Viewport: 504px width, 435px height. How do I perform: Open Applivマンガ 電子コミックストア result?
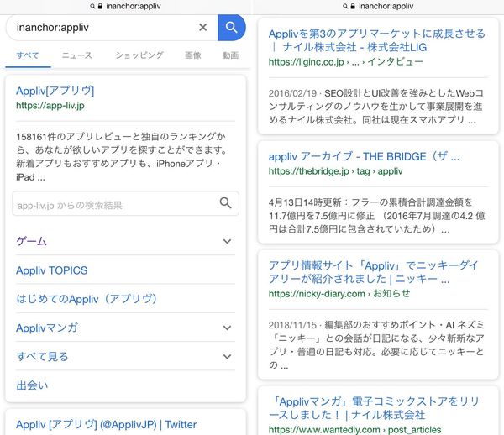375,408
